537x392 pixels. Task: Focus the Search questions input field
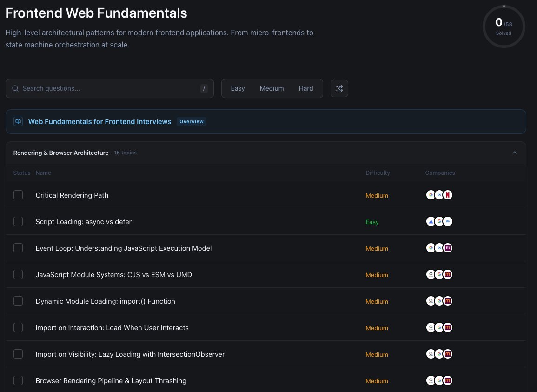[x=110, y=88]
